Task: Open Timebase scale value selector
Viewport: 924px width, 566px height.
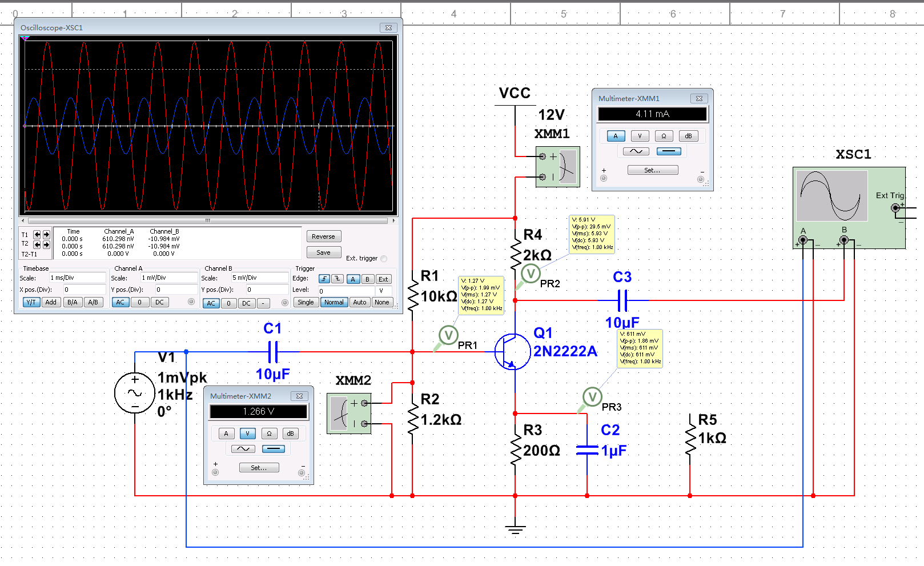Action: click(77, 278)
